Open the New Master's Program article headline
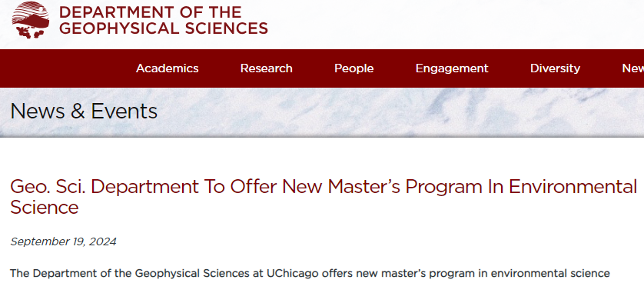Screen dimensions: 644x293 click(324, 197)
